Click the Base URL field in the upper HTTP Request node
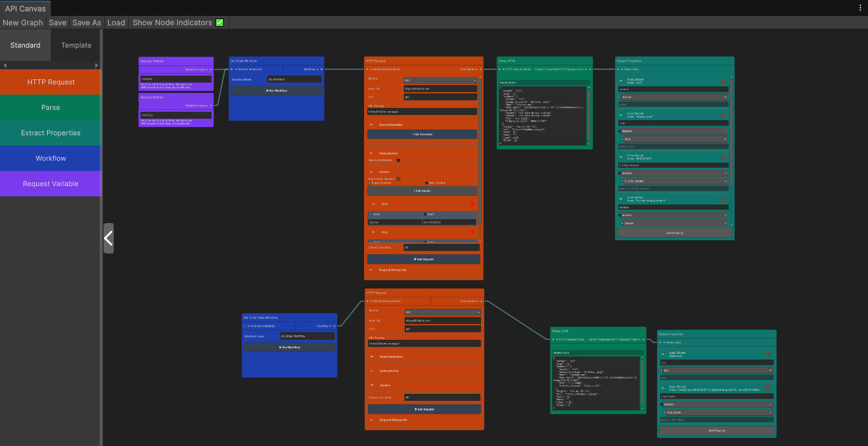The height and width of the screenshot is (446, 868). (440, 88)
